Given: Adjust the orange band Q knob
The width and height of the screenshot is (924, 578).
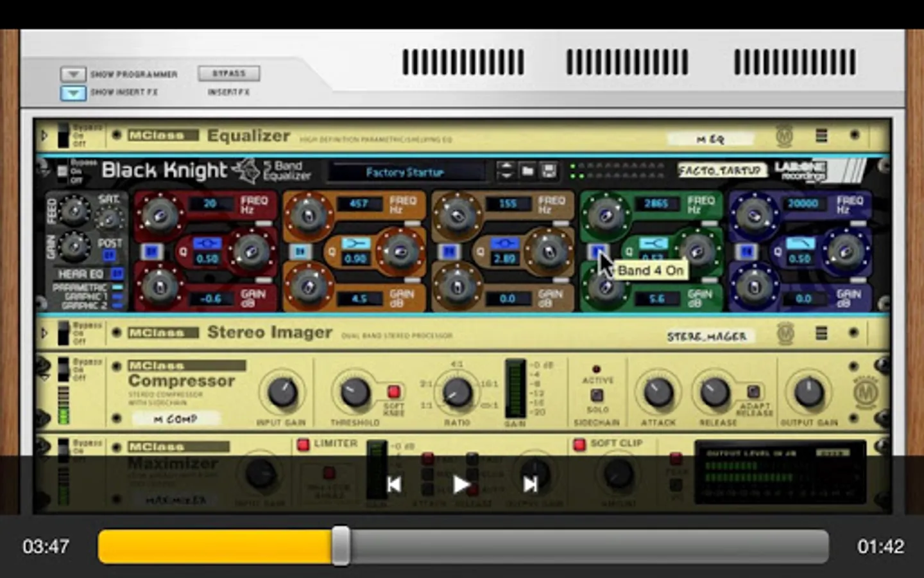Looking at the screenshot, I should click(x=400, y=251).
